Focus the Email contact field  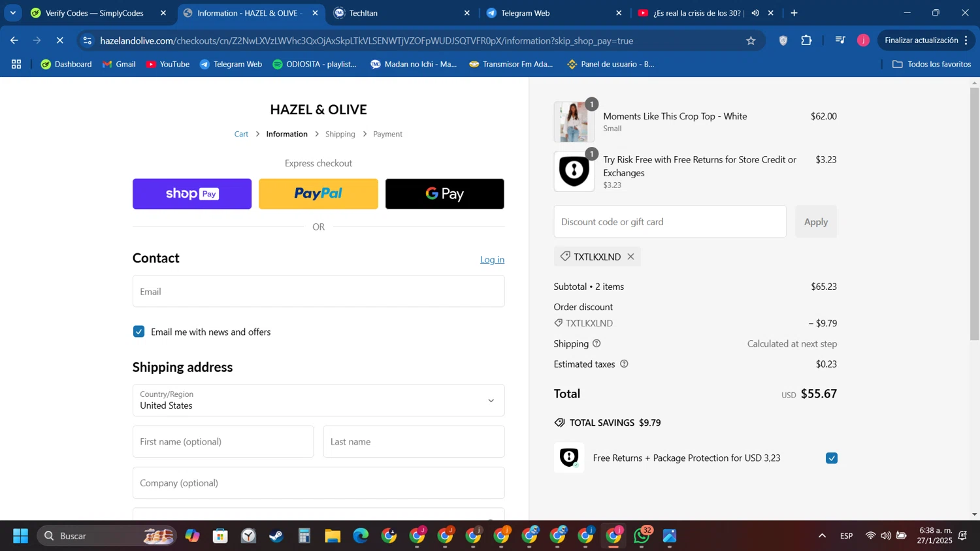[x=318, y=291]
